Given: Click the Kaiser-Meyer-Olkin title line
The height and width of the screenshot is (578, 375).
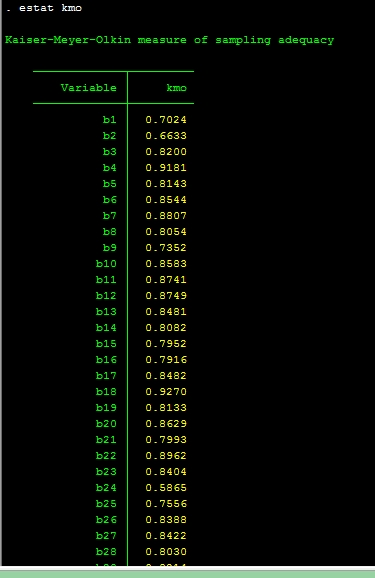Looking at the screenshot, I should 169,40.
